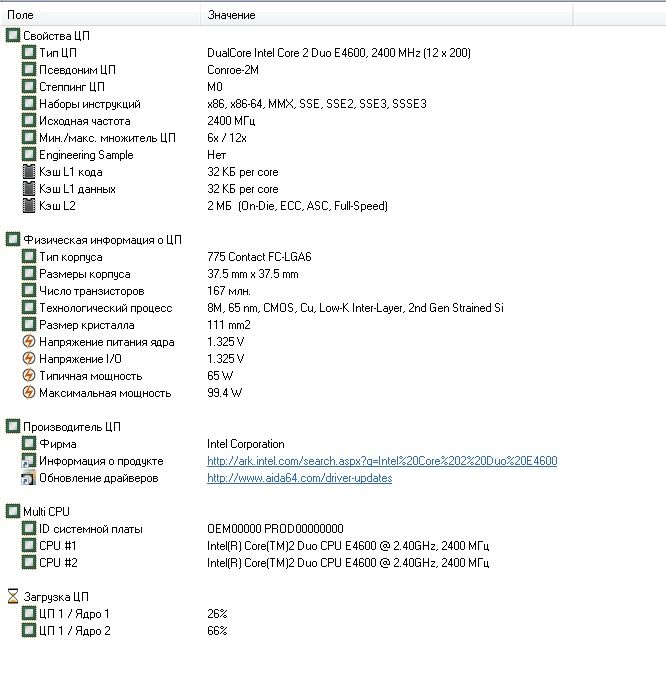
Task: Click the x86, x86-64, MMX instruction sets value
Action: [317, 103]
